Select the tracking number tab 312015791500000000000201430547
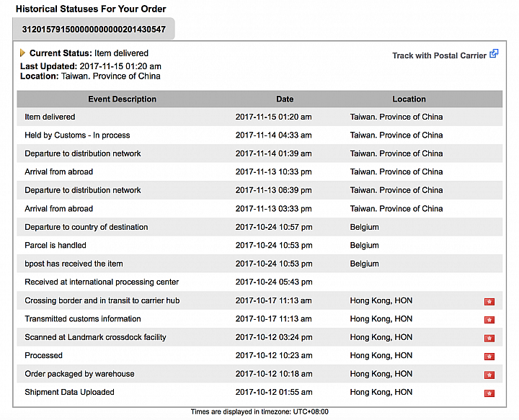This screenshot has height=420, width=519. click(x=94, y=29)
